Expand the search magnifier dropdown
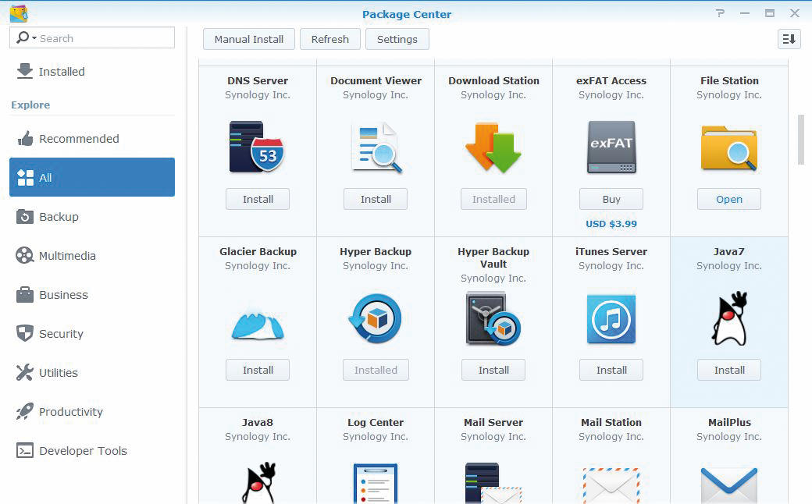The image size is (812, 504). 27,37
